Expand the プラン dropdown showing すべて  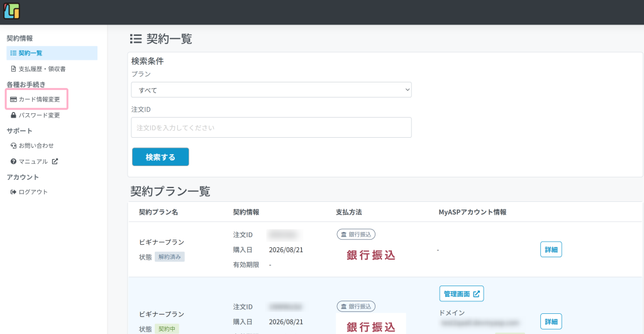(271, 90)
